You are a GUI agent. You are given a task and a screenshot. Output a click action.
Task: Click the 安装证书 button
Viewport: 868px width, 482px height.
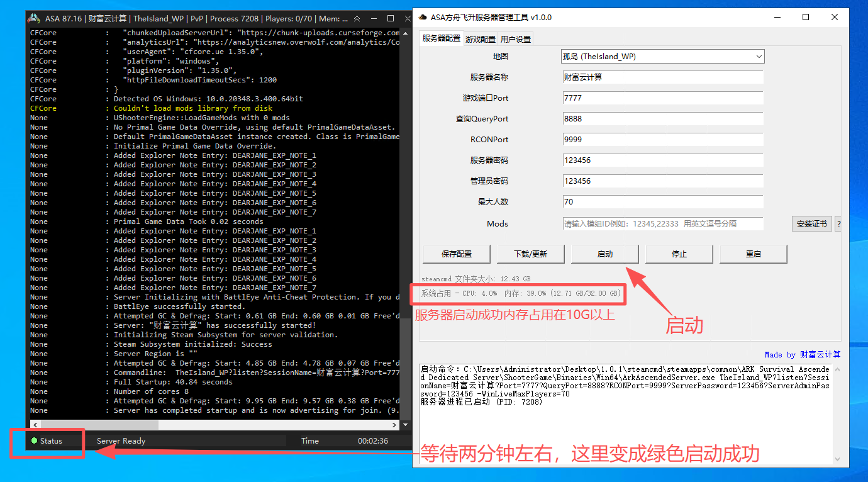pos(811,224)
